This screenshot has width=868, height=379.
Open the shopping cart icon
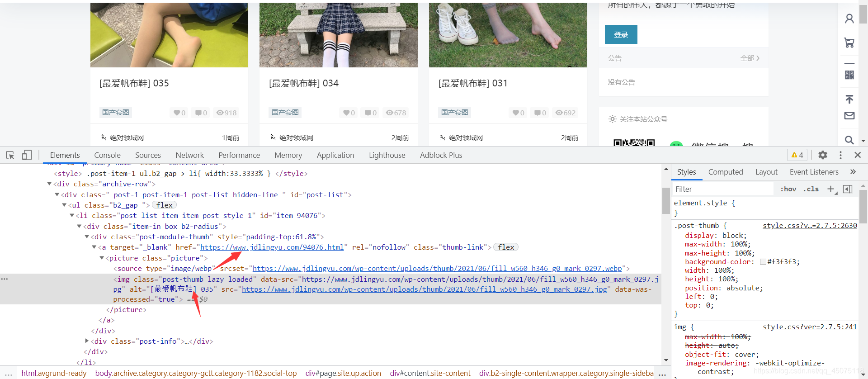849,43
